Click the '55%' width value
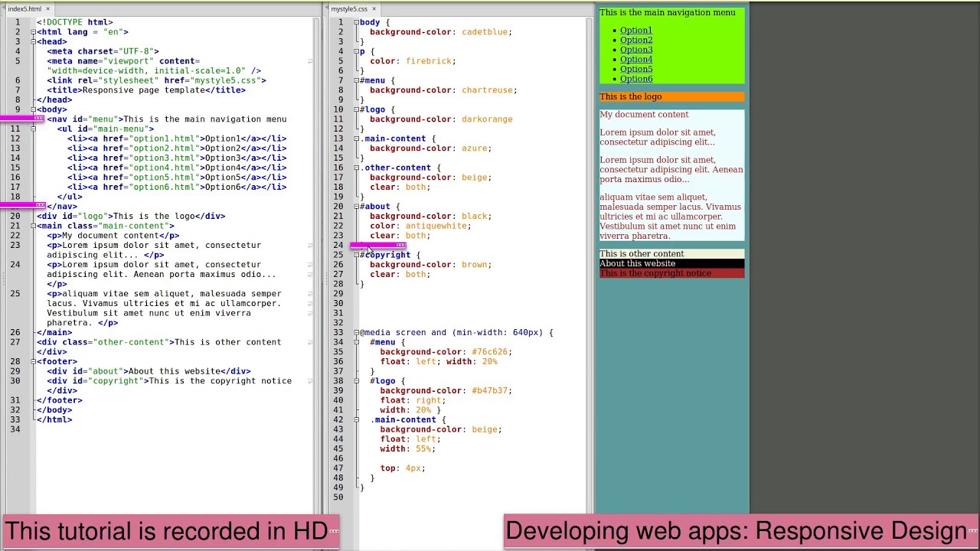 coord(423,448)
